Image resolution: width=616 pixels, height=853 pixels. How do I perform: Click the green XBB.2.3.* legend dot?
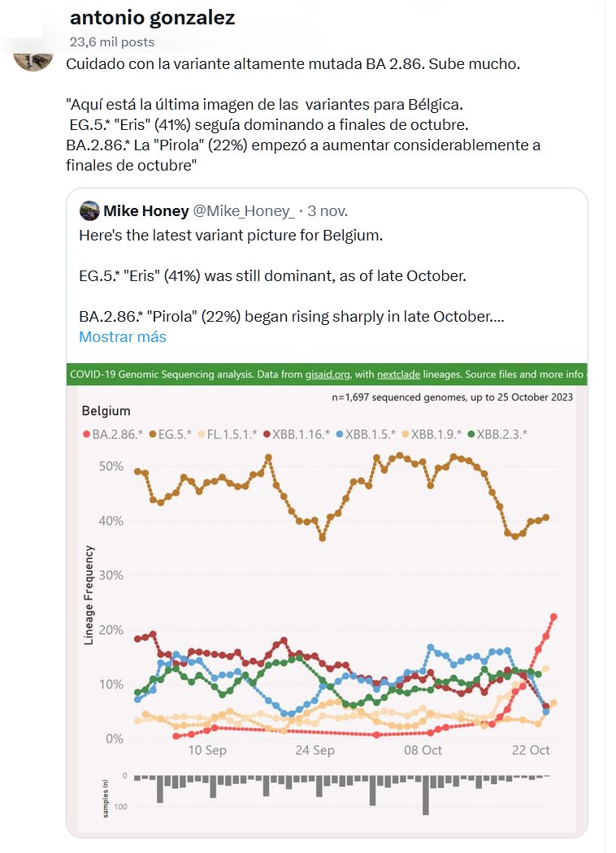point(469,435)
